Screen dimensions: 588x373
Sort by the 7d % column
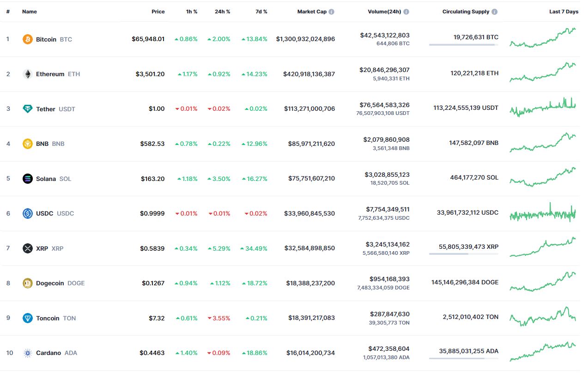(x=261, y=12)
